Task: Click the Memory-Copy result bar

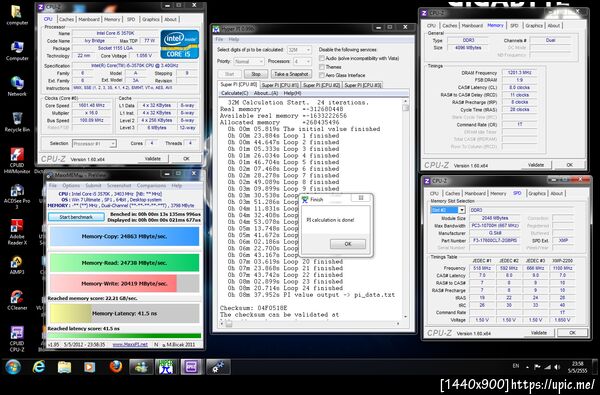Action: click(124, 237)
